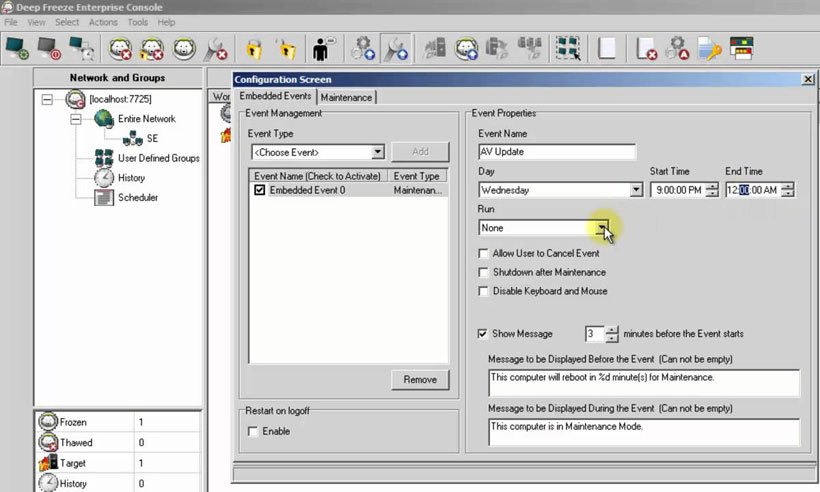Click the wrench with red X toolbar icon
Image resolution: width=820 pixels, height=492 pixels.
(x=215, y=49)
